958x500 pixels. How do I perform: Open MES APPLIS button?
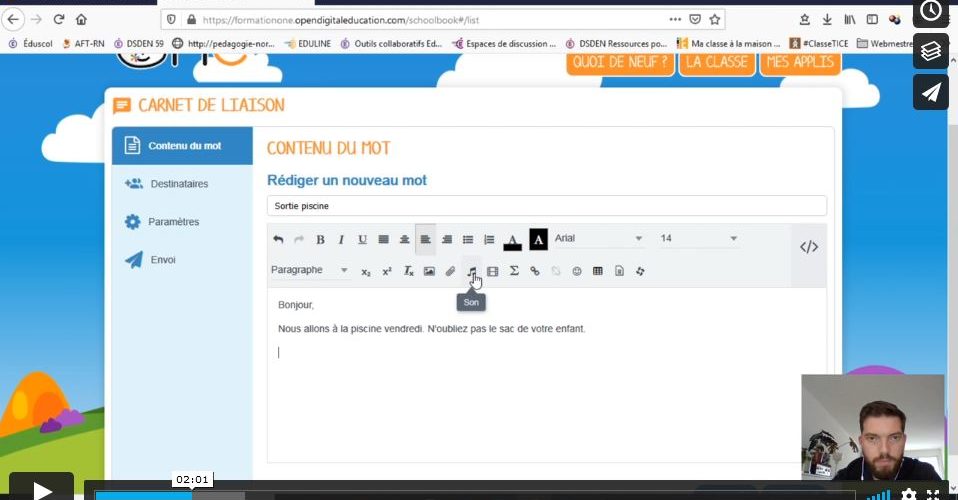799,61
